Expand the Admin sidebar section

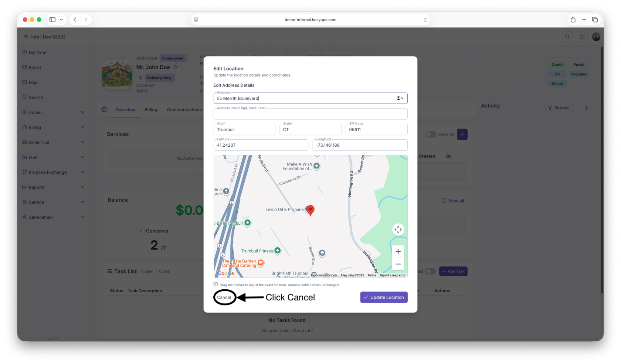tap(53, 112)
